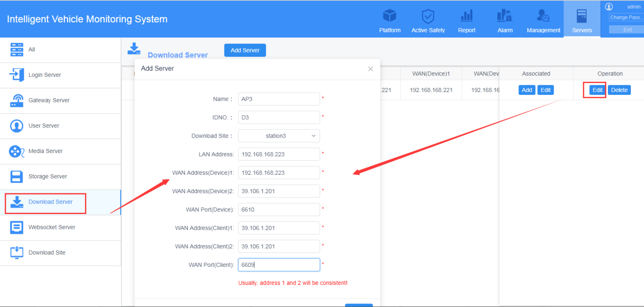This screenshot has height=307, width=644.
Task: Open the Alarm icon in top bar
Action: coord(504,16)
